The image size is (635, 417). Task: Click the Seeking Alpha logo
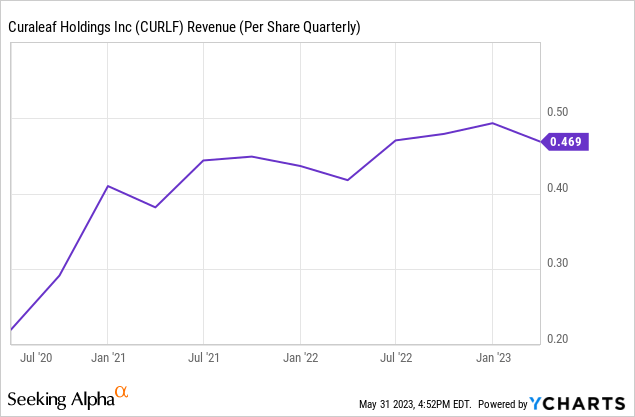point(68,397)
